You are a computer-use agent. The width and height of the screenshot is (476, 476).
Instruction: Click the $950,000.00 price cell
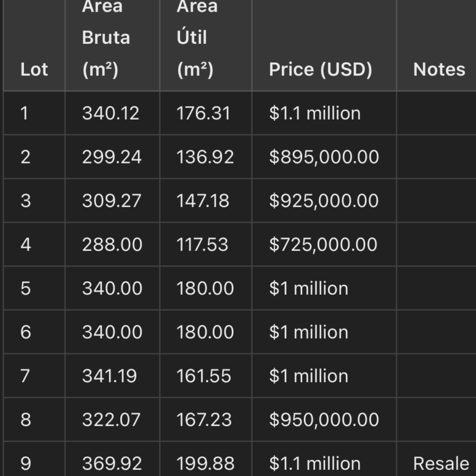pyautogui.click(x=324, y=420)
